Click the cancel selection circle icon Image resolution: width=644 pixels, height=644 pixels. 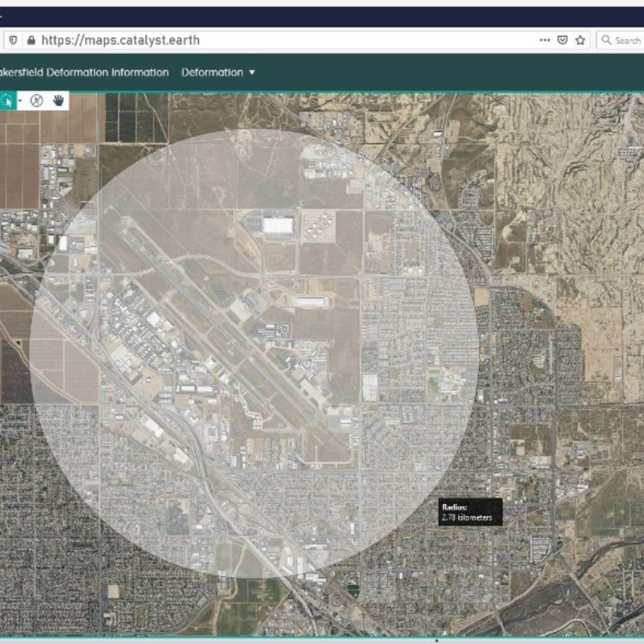[38, 101]
